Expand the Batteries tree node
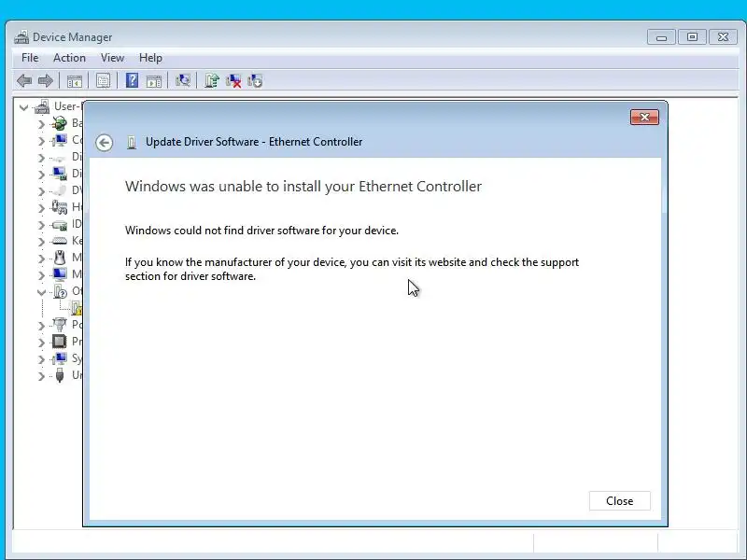This screenshot has height=560, width=747. (41, 124)
